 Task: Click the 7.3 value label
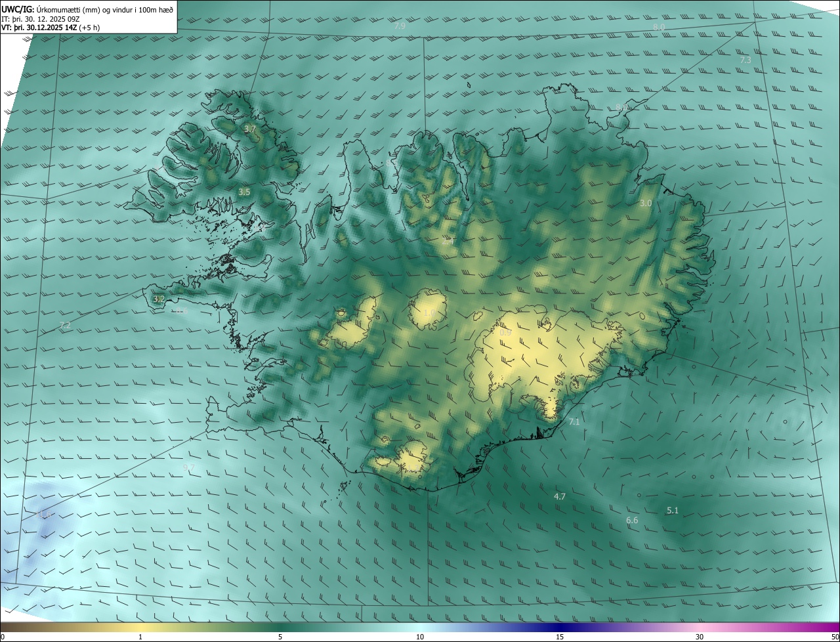(745, 60)
